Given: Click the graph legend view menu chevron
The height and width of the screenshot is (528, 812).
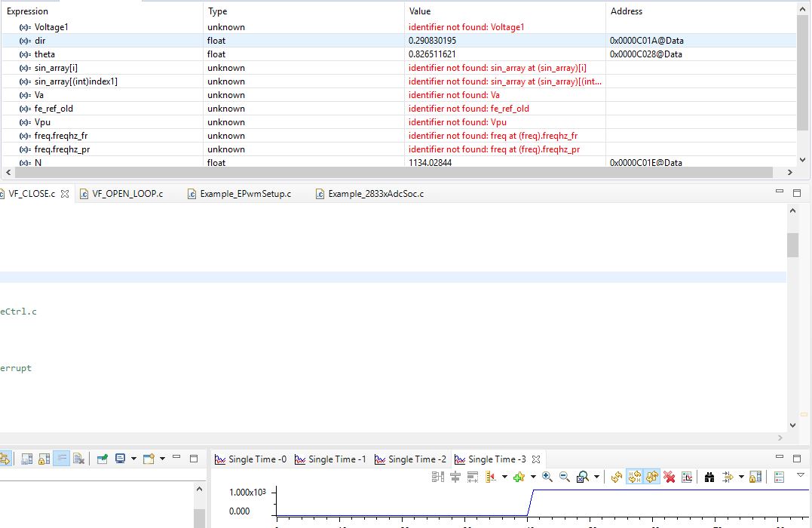Looking at the screenshot, I should pos(800,475).
